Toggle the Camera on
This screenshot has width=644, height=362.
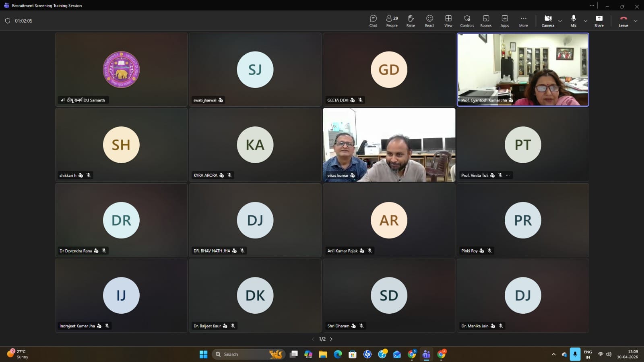[x=548, y=21]
